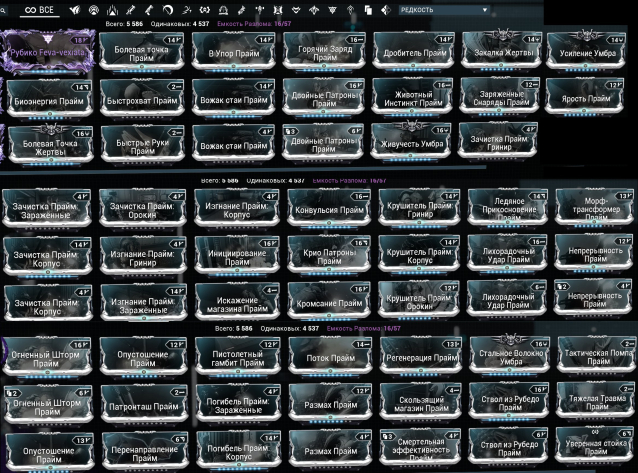This screenshot has height=473, width=638.
Task: Open the mod search magnifier icon
Action: [x=3, y=10]
